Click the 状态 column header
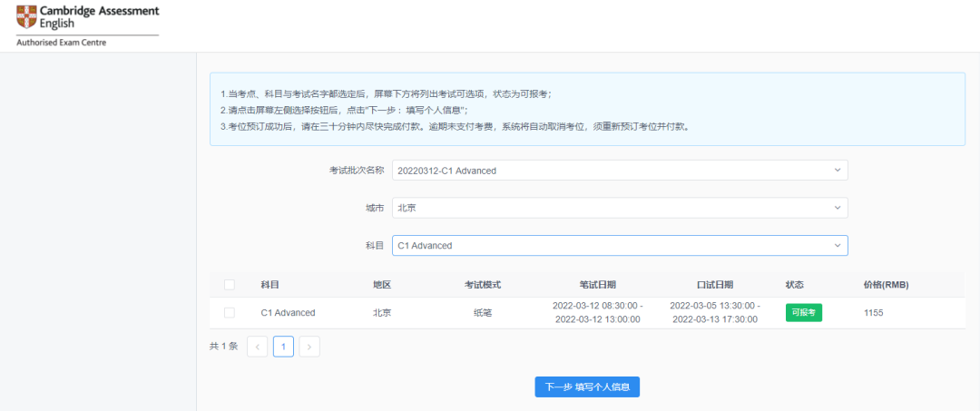The width and height of the screenshot is (980, 411). tap(794, 285)
